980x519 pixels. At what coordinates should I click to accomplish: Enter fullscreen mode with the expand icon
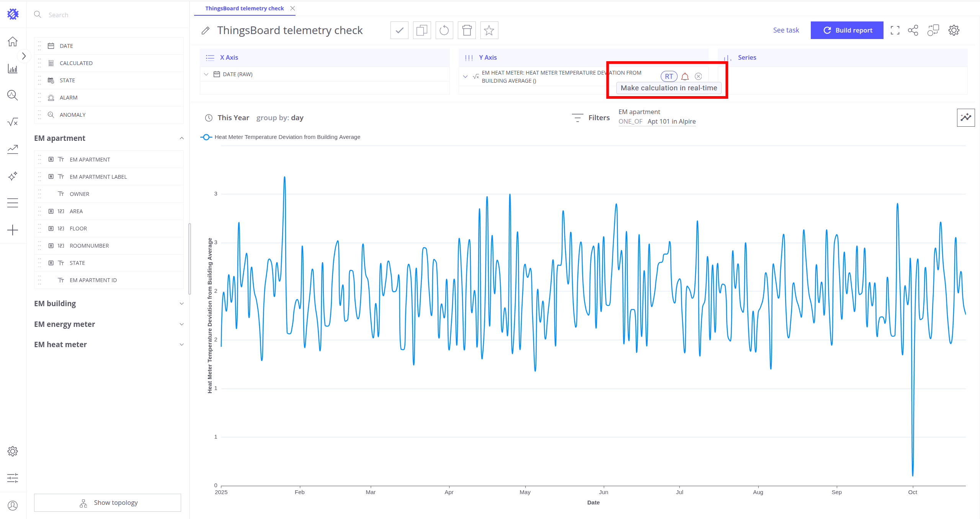(x=895, y=30)
